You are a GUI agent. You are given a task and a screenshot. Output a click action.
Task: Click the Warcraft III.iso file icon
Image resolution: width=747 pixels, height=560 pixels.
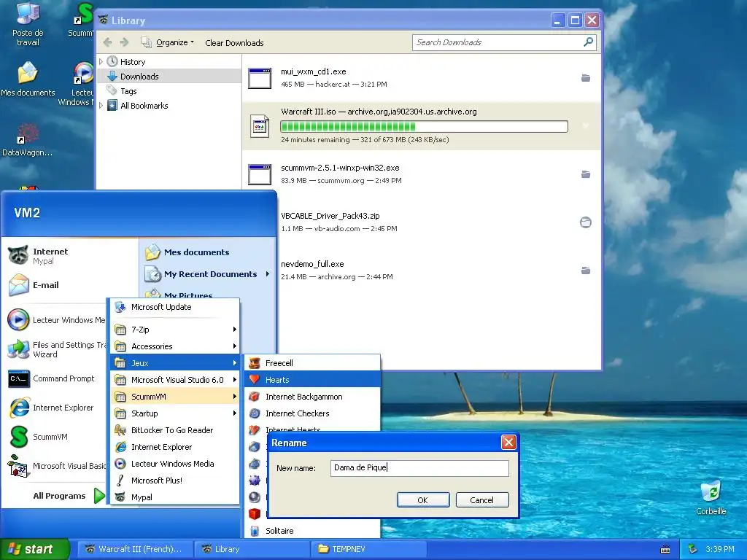pyautogui.click(x=260, y=126)
